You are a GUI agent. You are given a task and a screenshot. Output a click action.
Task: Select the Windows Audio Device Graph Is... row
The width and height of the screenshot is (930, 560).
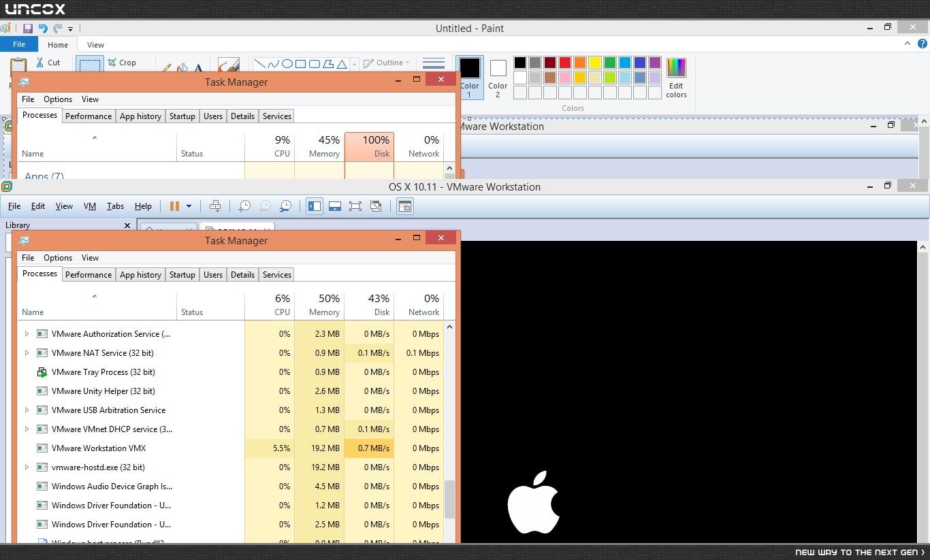231,487
